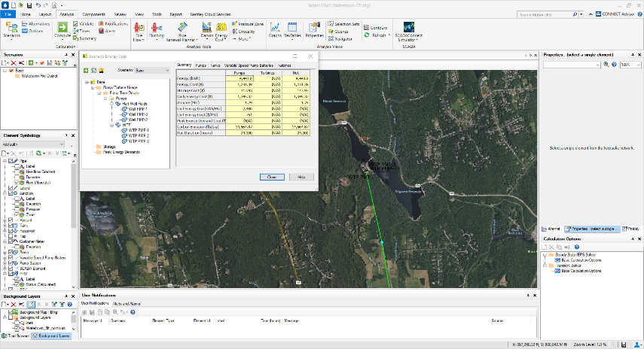Select the Variable Speed Pump Batteries tab
This screenshot has width=644, height=349.
[x=249, y=65]
